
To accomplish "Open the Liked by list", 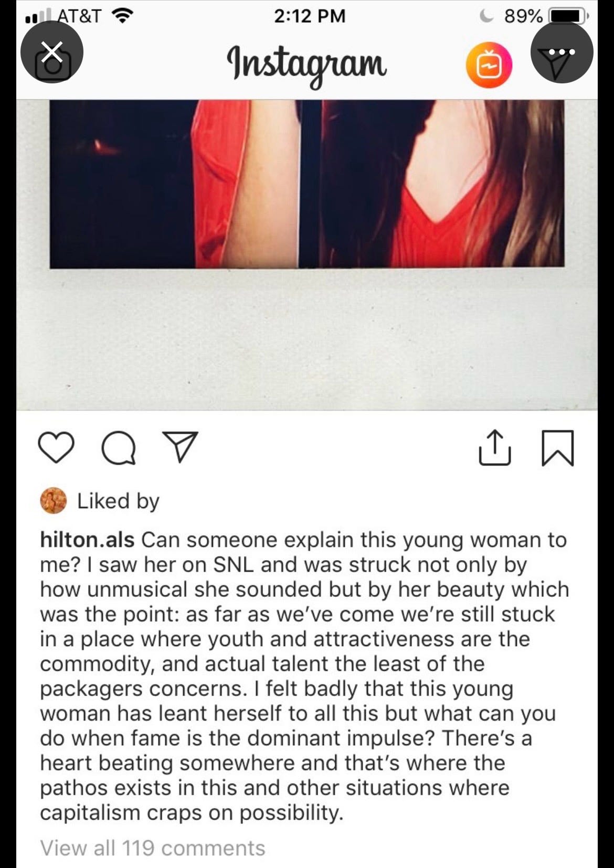I will [x=118, y=501].
